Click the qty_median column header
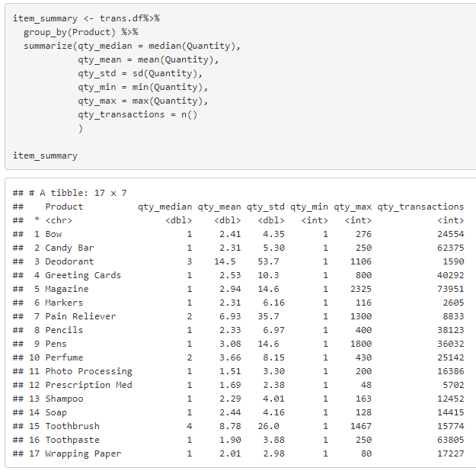The height and width of the screenshot is (471, 476). 165,207
